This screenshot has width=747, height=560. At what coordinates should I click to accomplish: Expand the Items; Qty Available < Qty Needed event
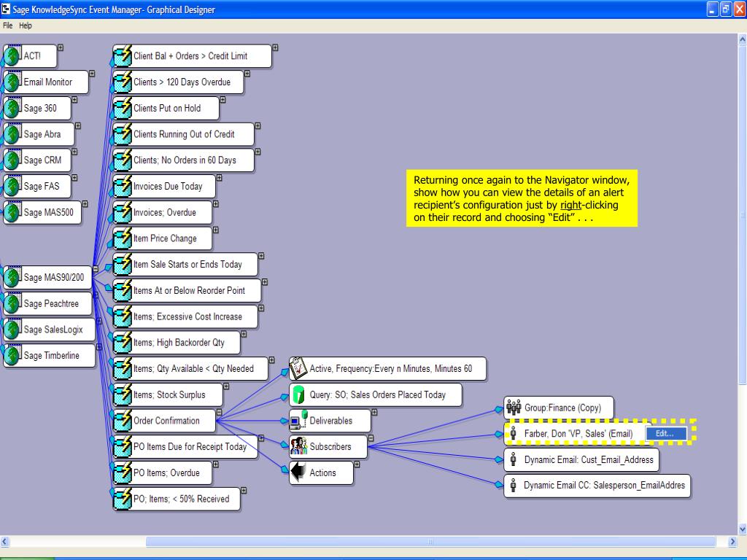coord(271,360)
